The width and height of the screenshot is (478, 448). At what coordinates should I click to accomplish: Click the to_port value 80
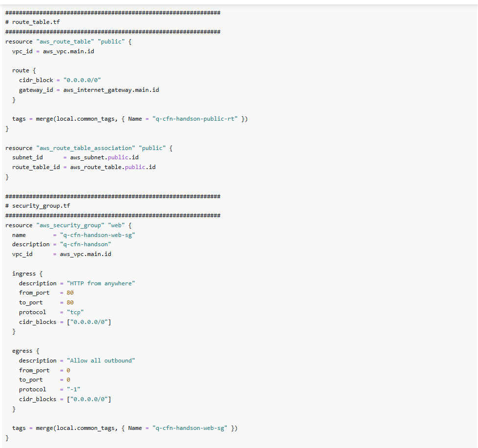click(x=70, y=302)
